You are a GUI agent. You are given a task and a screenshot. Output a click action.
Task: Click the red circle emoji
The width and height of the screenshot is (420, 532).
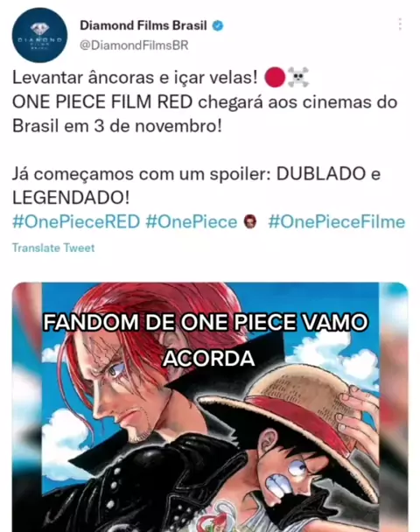275,77
